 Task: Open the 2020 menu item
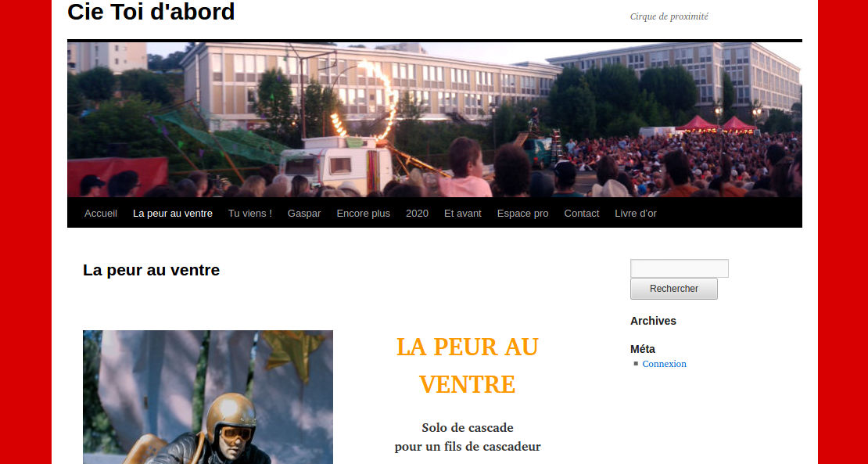click(417, 213)
